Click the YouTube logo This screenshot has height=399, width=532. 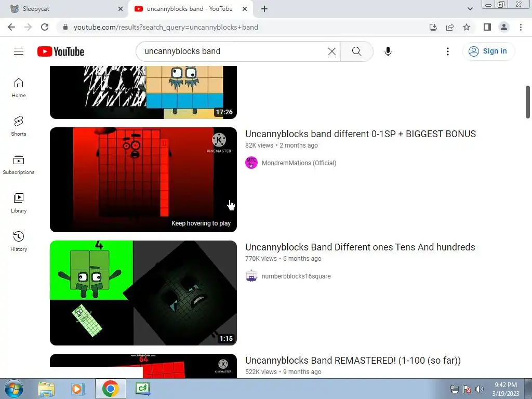coord(61,51)
